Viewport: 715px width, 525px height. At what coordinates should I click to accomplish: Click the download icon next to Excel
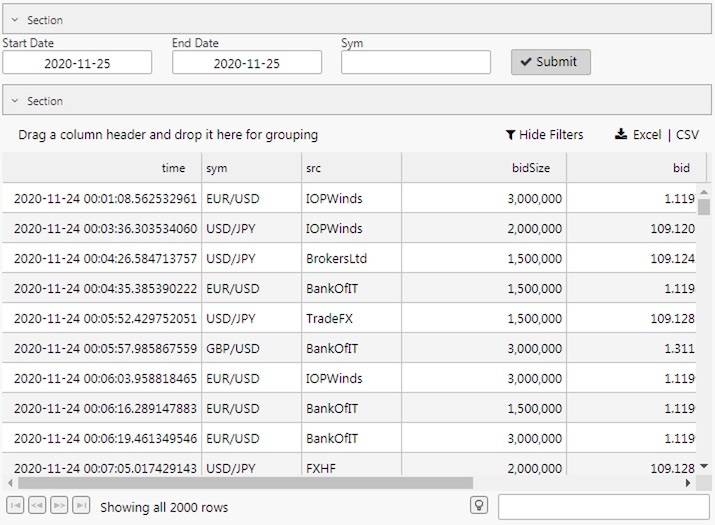click(x=620, y=134)
